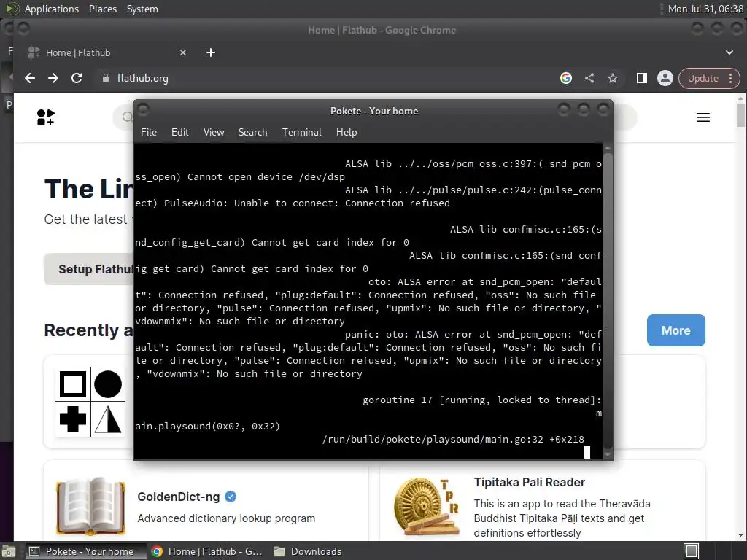Click the scroll-down arrow of Flathub page
The width and height of the screenshot is (747, 560).
tap(741, 535)
